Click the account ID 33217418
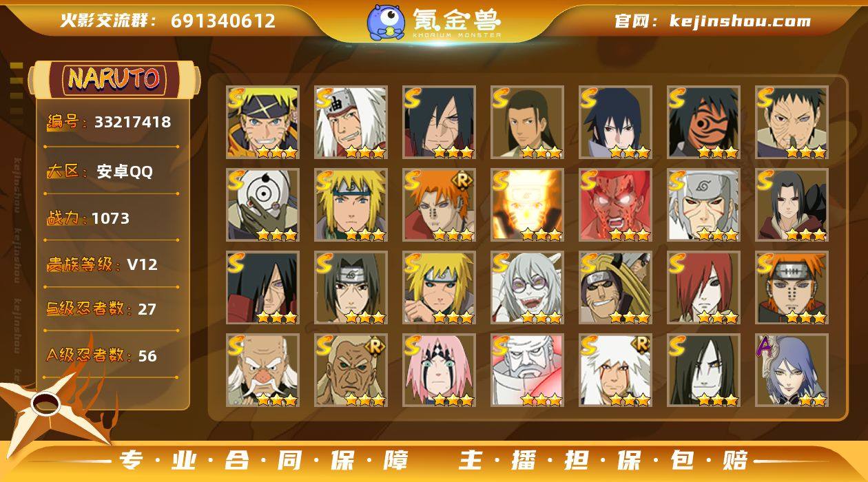This screenshot has width=868, height=482. point(132,123)
